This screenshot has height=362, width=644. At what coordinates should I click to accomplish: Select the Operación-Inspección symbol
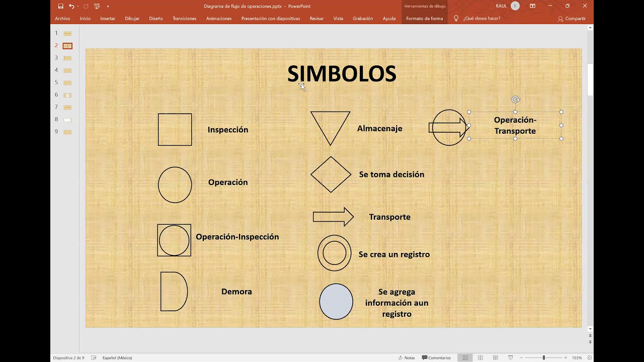pyautogui.click(x=174, y=240)
